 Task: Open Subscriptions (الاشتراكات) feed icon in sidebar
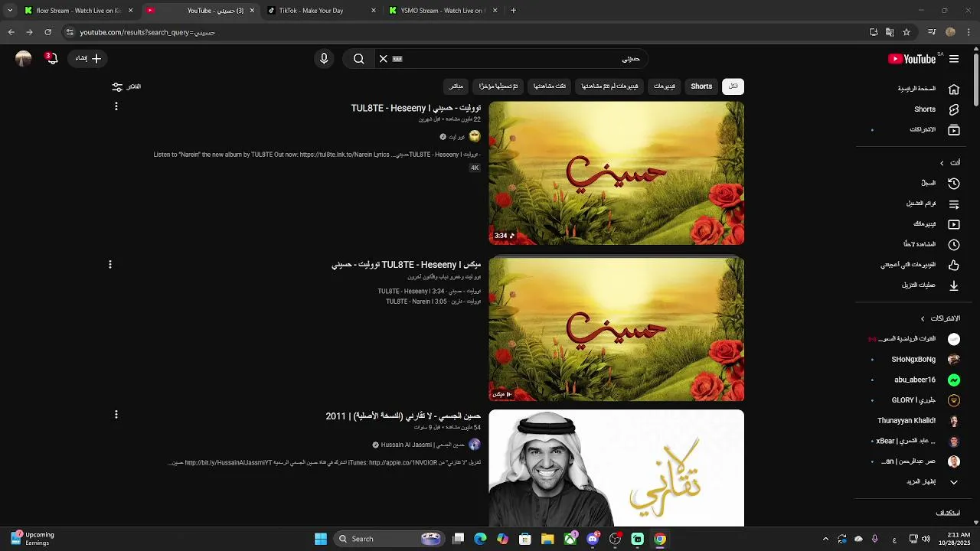tap(954, 130)
